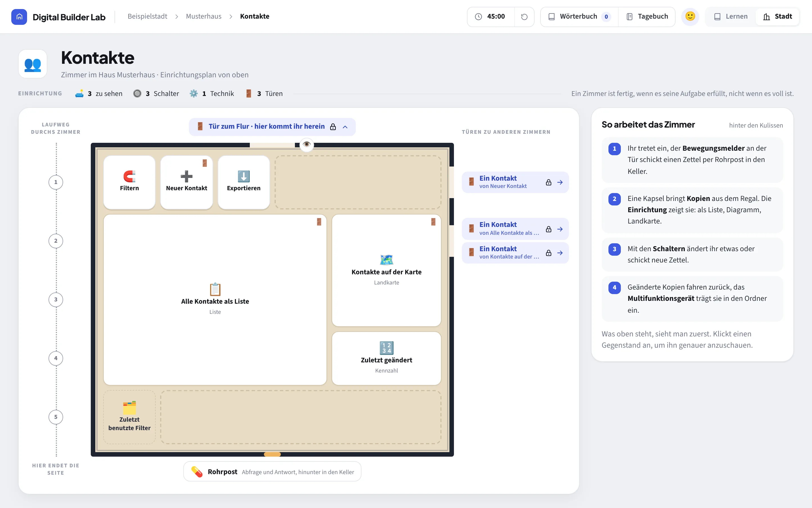Jump to Laufweg step 2
812x508 pixels.
click(56, 241)
